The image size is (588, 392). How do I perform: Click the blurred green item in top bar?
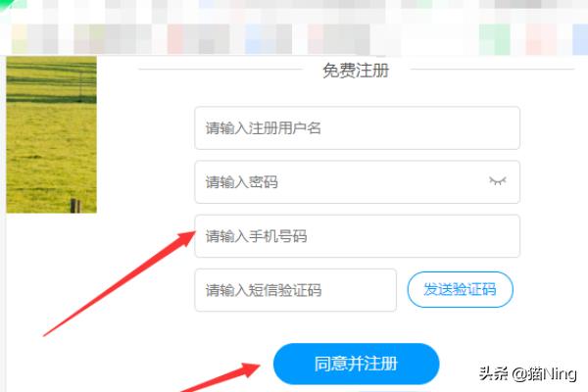(494, 39)
